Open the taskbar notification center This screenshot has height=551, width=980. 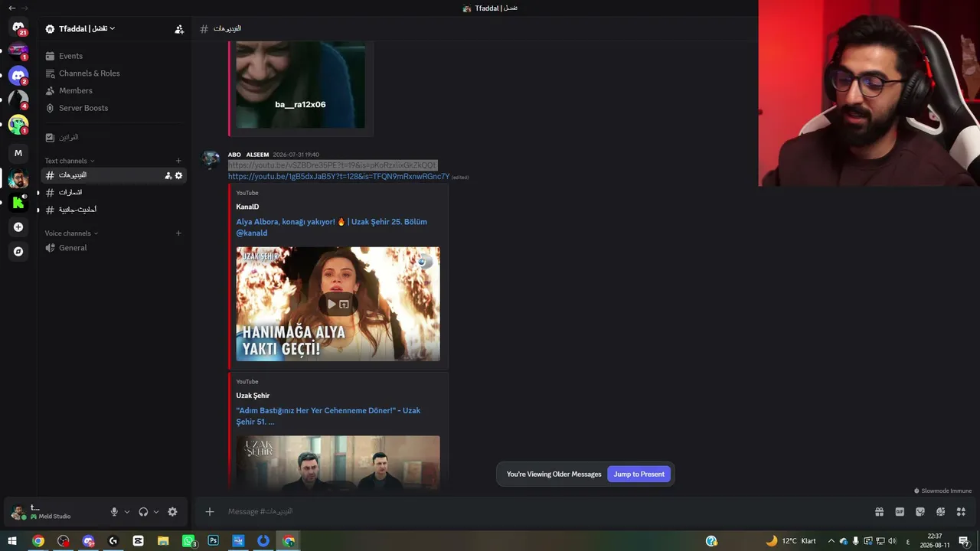click(964, 541)
